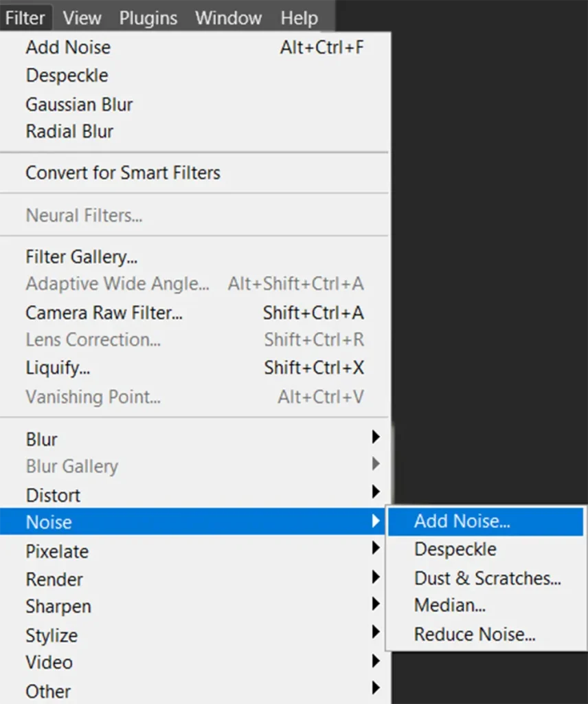Open Filter Gallery...
The width and height of the screenshot is (588, 704).
82,257
